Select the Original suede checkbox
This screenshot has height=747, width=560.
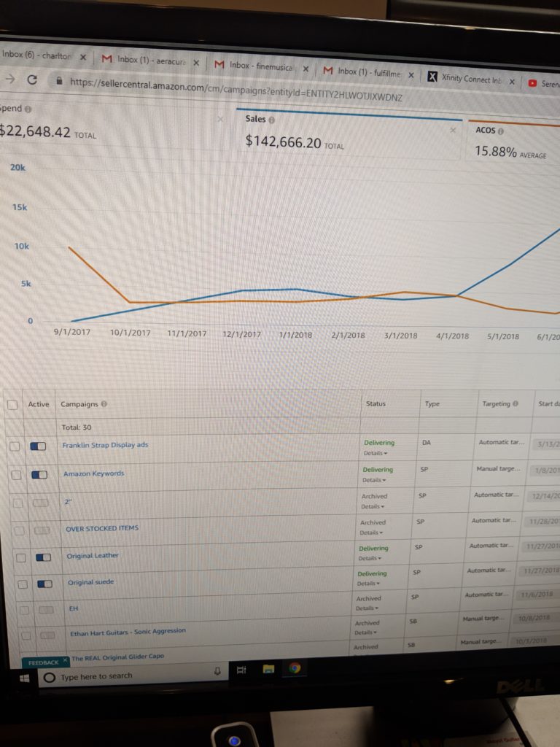[23, 584]
